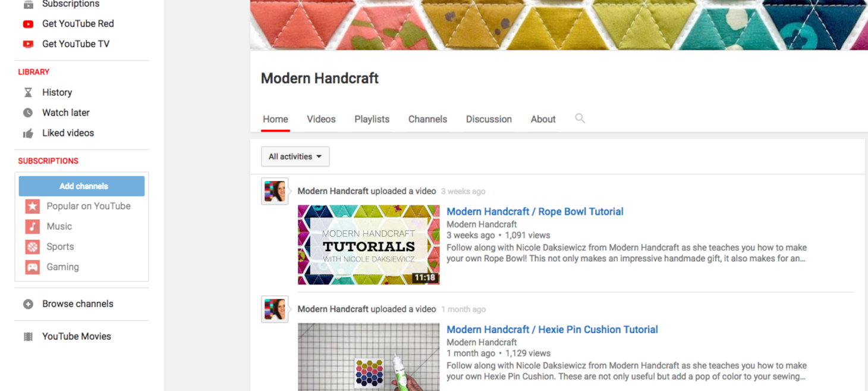Click avatar beside Hexie Pin Cushion upload entry
Image resolution: width=868 pixels, height=391 pixels.
(x=275, y=309)
